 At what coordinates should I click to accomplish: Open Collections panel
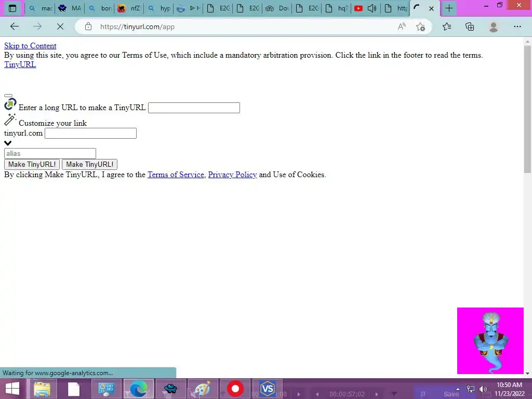tap(470, 26)
